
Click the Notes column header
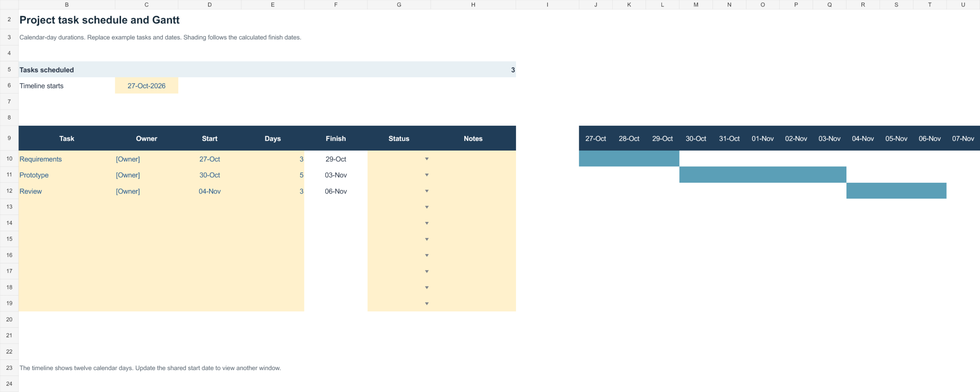pyautogui.click(x=473, y=138)
